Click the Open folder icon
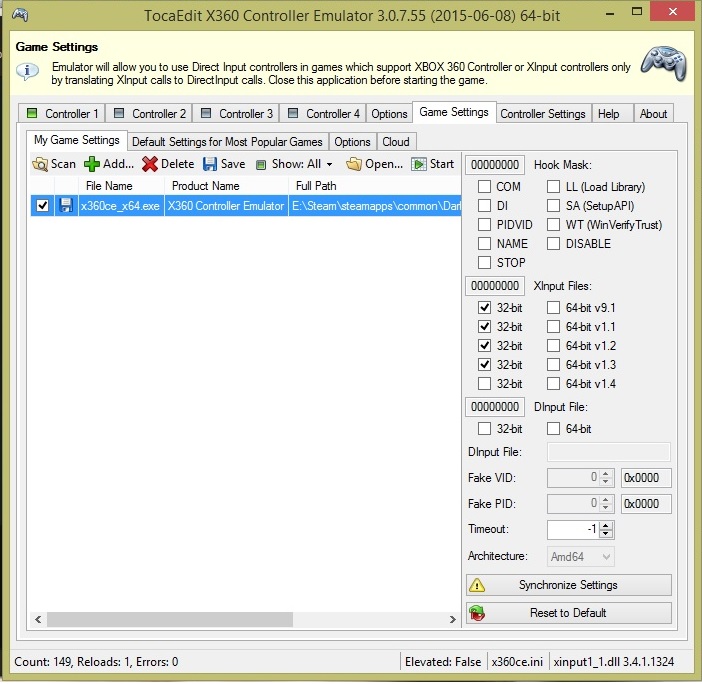The width and height of the screenshot is (702, 684). click(354, 164)
